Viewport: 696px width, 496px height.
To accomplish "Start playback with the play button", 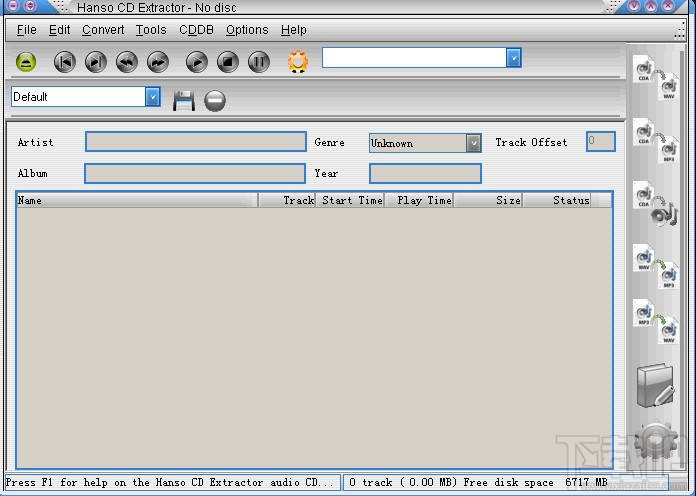I will [x=197, y=62].
